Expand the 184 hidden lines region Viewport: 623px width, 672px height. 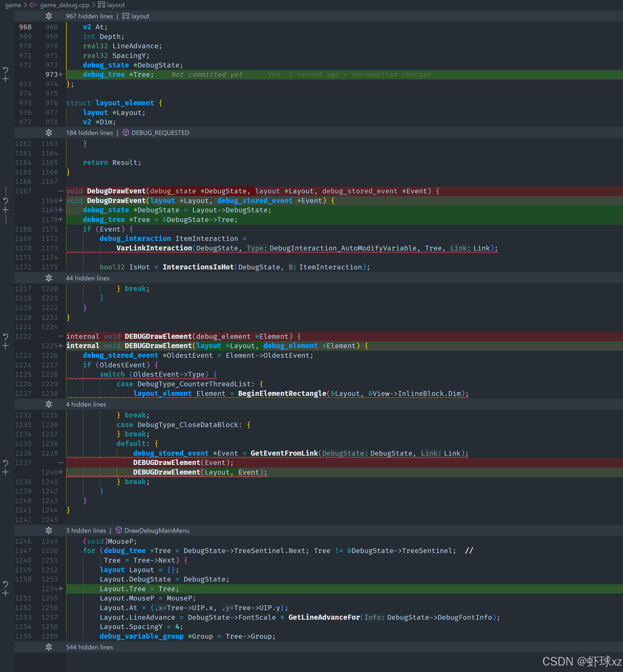pyautogui.click(x=49, y=133)
